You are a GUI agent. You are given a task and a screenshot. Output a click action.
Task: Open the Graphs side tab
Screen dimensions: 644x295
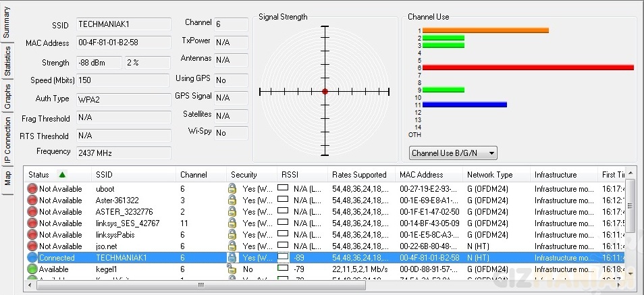coord(7,97)
